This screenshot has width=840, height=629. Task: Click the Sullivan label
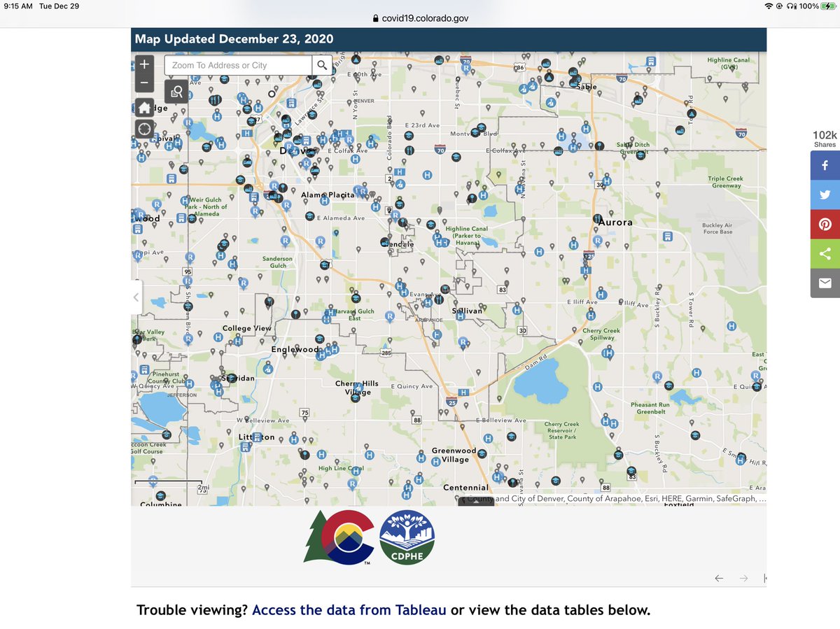coord(467,310)
